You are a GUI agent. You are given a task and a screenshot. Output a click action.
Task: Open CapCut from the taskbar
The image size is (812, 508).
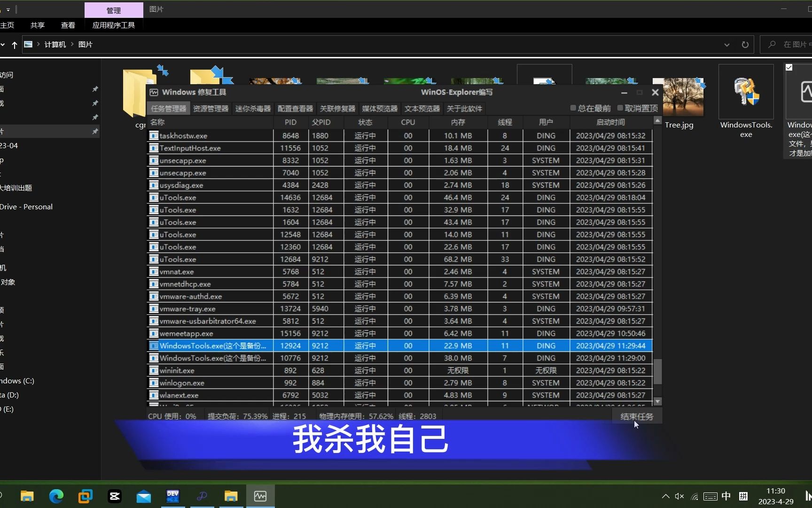coord(115,496)
